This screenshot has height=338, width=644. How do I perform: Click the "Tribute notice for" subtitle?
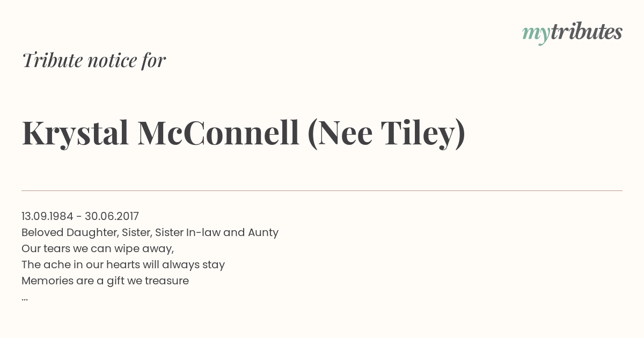pyautogui.click(x=94, y=61)
